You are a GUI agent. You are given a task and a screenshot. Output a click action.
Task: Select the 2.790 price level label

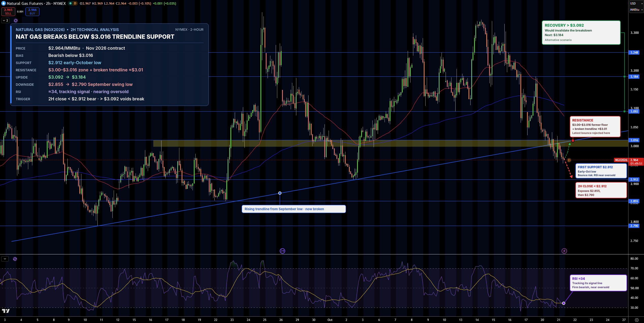[634, 226]
